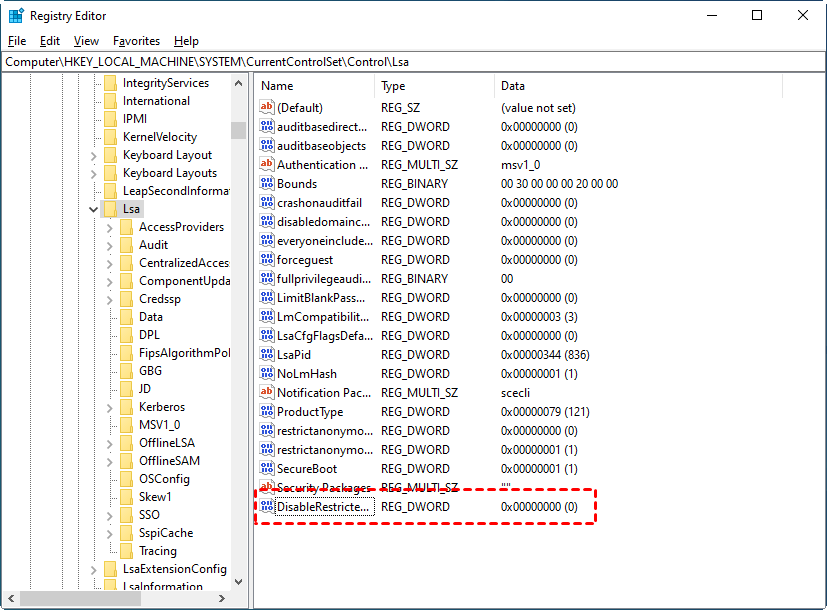
Task: Click the IPMI folder icon
Action: (111, 119)
